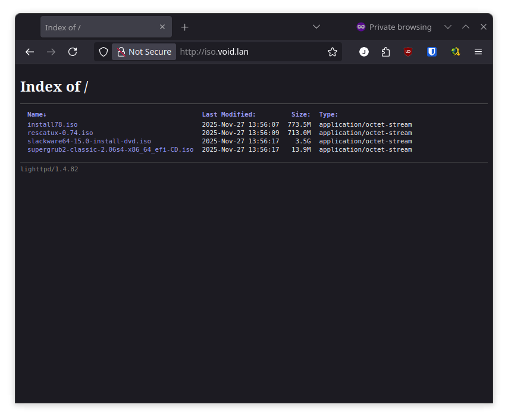This screenshot has width=508, height=420.
Task: Open the Extensions puzzle piece icon
Action: point(385,52)
